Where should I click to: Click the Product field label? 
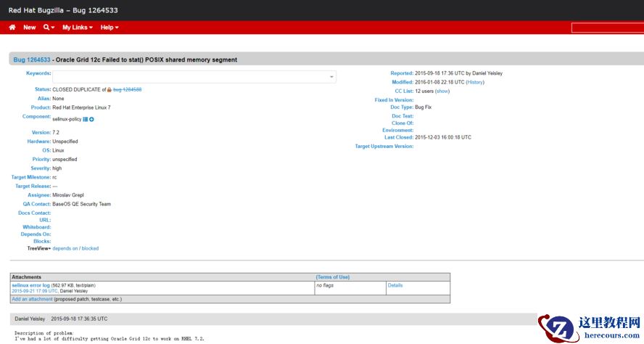click(x=41, y=107)
